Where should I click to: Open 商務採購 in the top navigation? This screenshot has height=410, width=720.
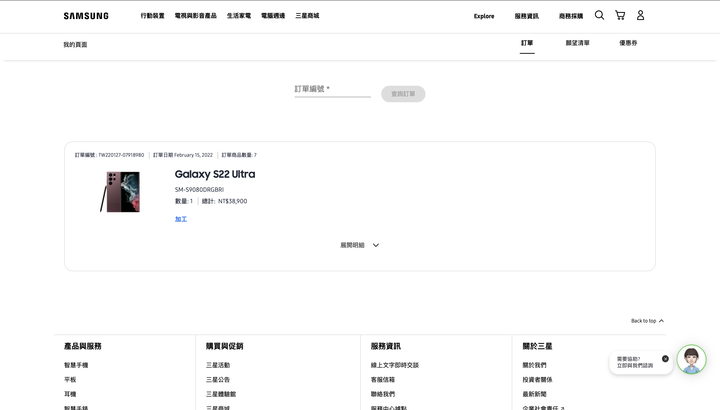[x=571, y=16]
